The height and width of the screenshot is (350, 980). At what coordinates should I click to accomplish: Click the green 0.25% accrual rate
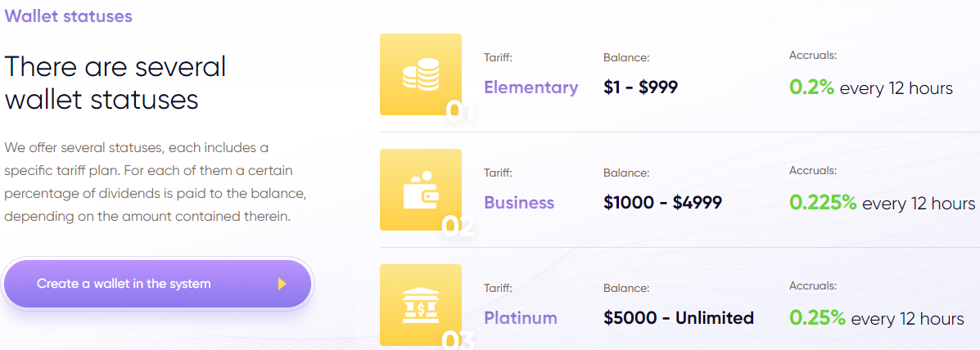pyautogui.click(x=817, y=318)
